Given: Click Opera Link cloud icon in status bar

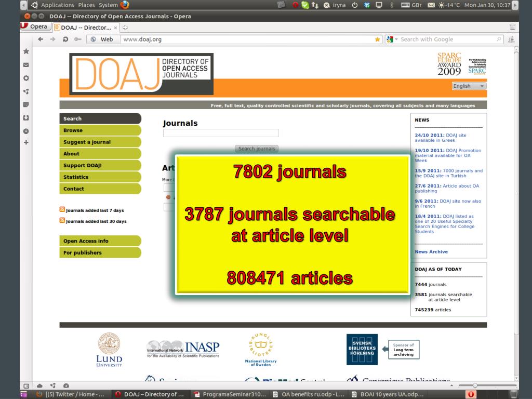Looking at the screenshot, I should coord(39,385).
